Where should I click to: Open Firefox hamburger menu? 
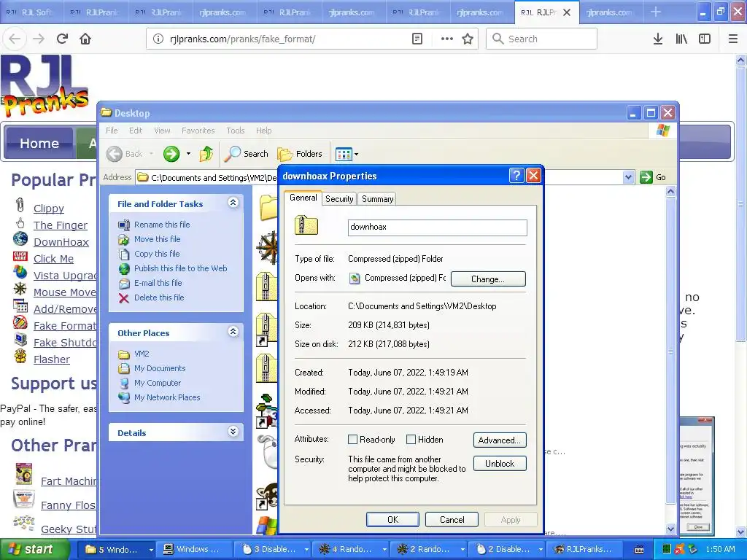[733, 39]
